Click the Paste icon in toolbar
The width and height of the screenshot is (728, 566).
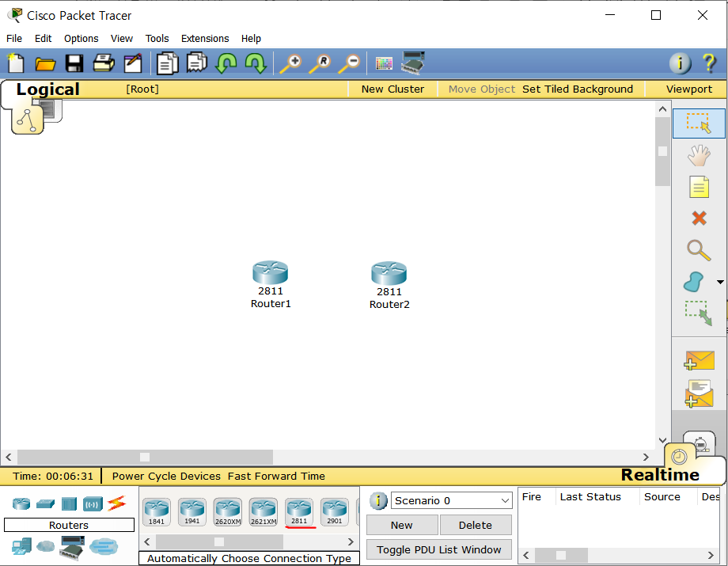point(197,63)
